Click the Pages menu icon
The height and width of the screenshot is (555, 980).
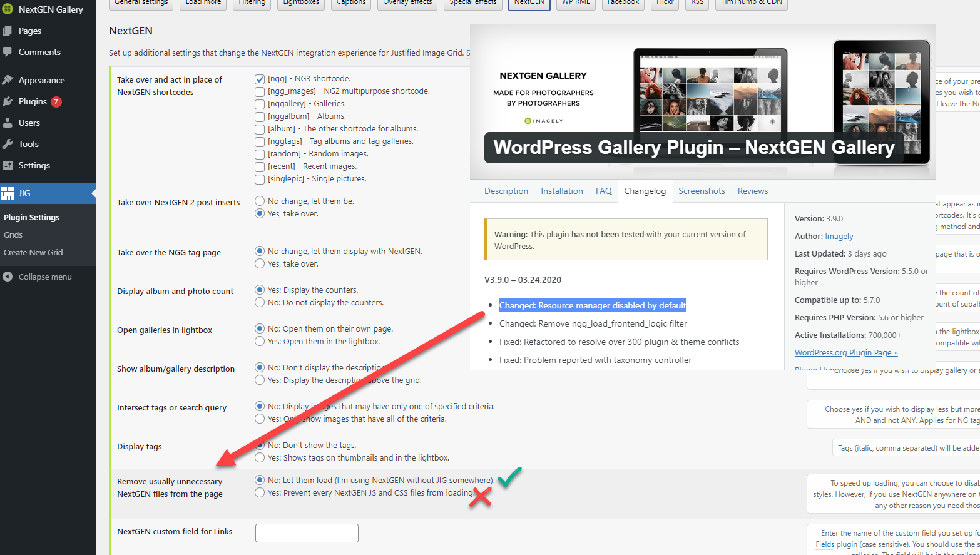pos(8,31)
